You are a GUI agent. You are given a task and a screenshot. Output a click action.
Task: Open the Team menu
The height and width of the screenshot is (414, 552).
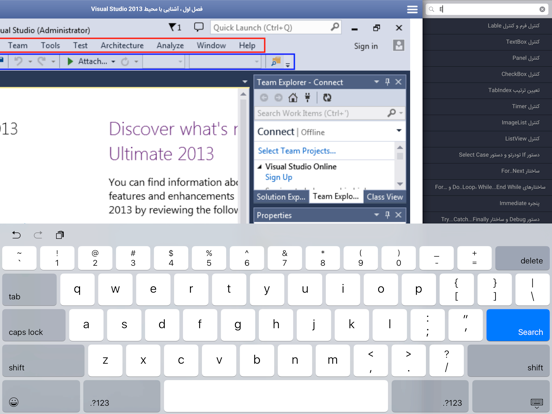(18, 45)
